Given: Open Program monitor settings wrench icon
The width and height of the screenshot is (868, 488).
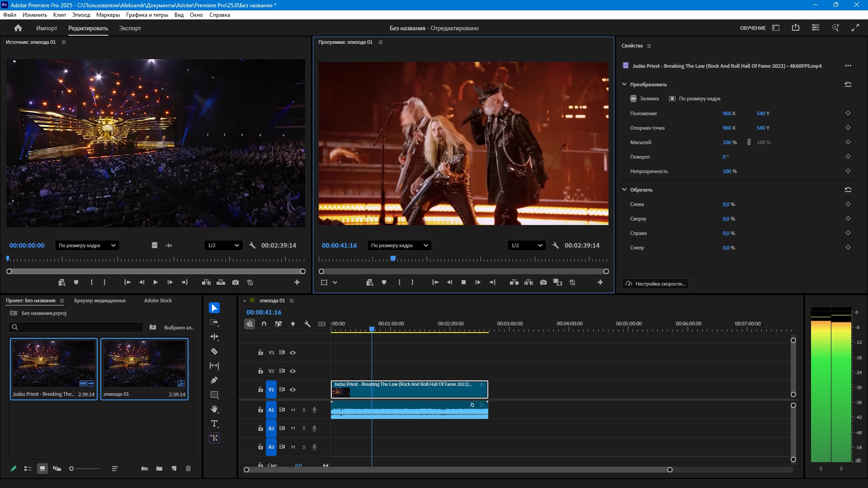Looking at the screenshot, I should 556,245.
